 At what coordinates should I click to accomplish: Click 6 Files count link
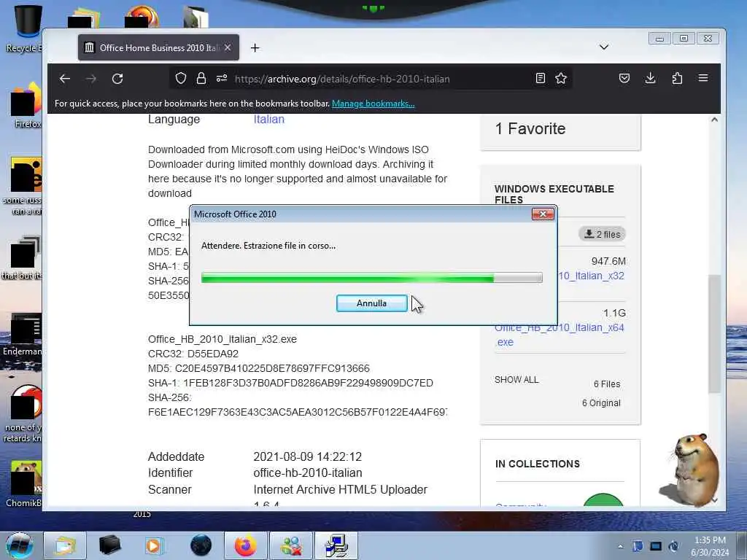pos(607,384)
